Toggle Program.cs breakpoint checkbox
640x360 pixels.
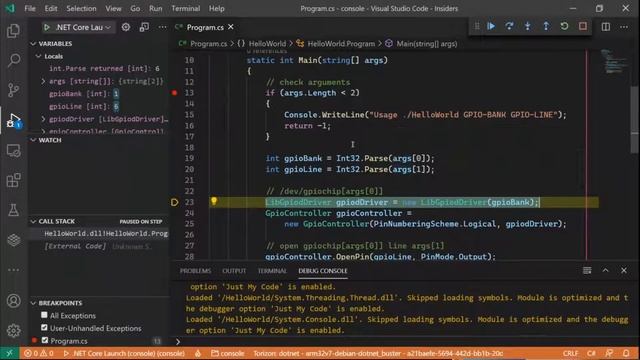[44, 340]
